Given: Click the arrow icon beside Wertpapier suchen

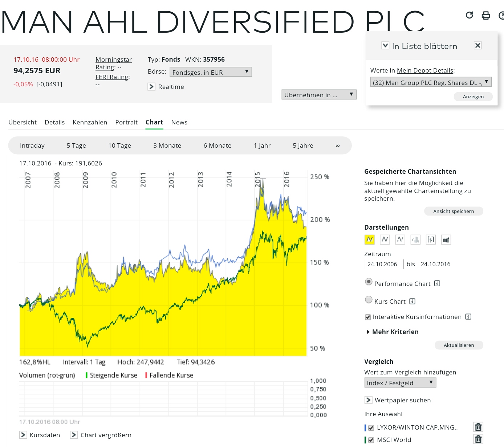Looking at the screenshot, I should click(x=368, y=400).
